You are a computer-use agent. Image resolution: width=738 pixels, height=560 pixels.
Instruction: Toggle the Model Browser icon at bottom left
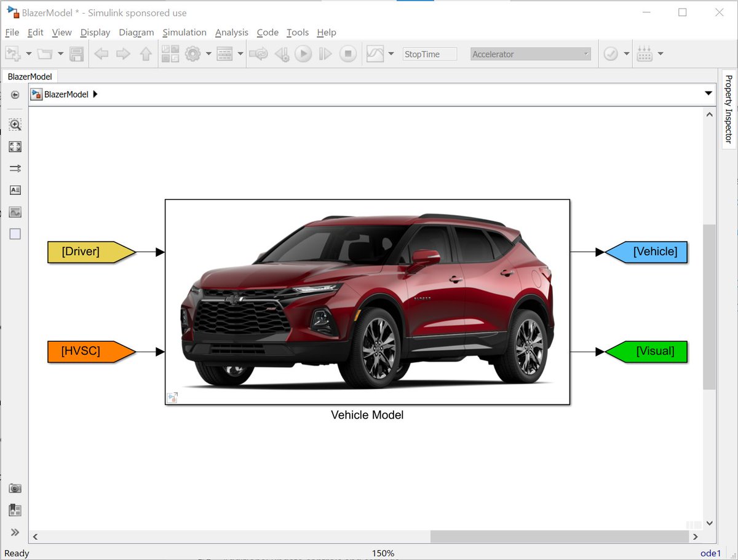15,510
